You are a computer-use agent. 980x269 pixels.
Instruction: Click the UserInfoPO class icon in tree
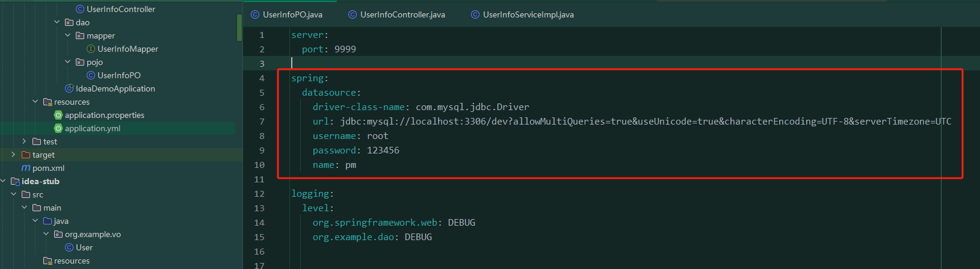coord(91,75)
